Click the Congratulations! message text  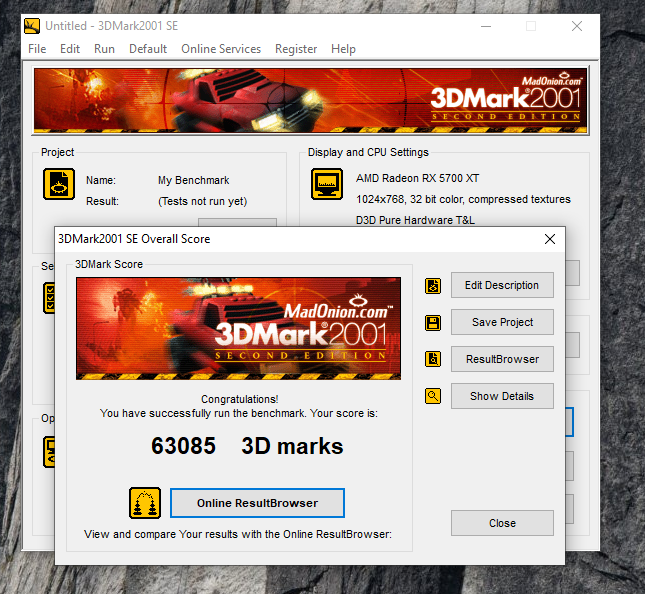(239, 399)
